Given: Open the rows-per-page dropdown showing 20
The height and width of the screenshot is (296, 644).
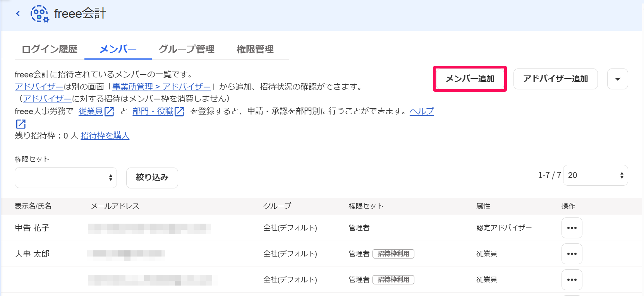Looking at the screenshot, I should pos(596,175).
